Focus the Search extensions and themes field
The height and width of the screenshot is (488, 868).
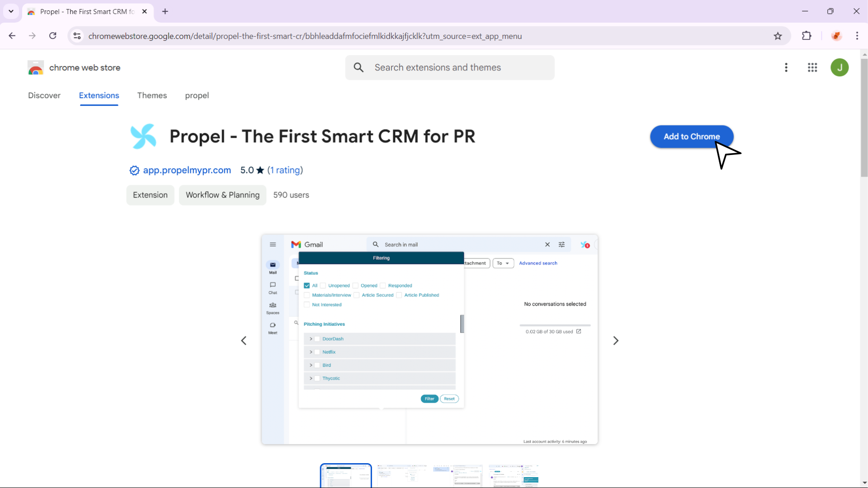coord(450,67)
